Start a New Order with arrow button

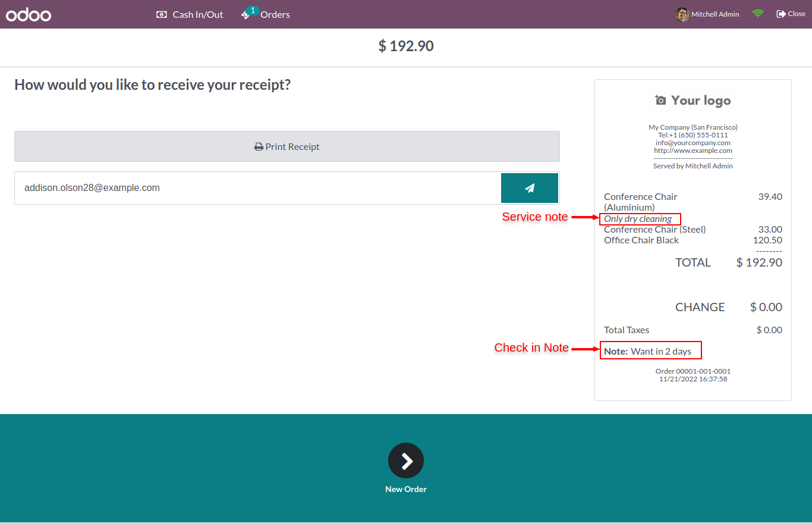(x=406, y=461)
